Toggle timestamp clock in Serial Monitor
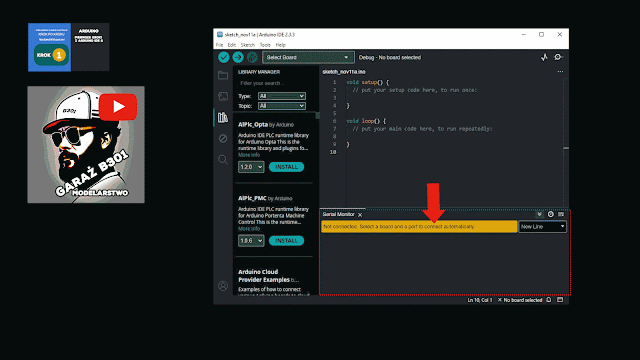Screen dimensions: 640x360 click(551, 214)
